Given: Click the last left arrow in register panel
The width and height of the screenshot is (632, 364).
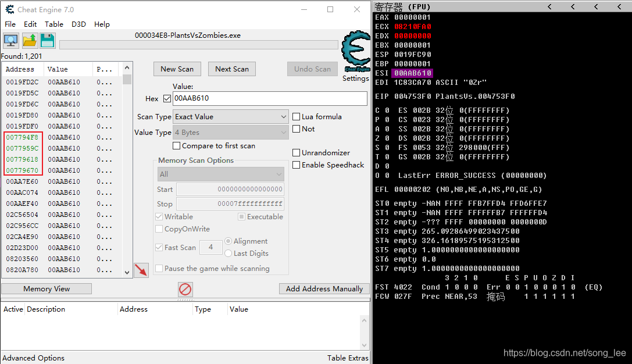Looking at the screenshot, I should click(619, 6).
